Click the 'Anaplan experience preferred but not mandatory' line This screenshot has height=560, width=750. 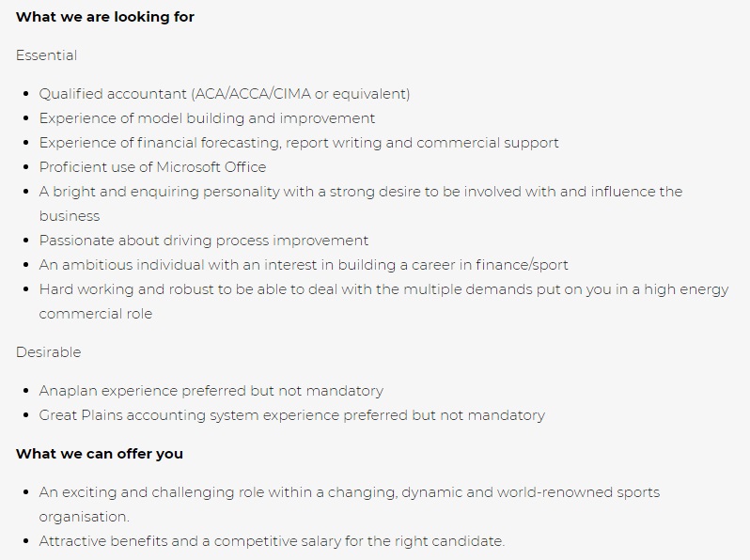(x=211, y=391)
